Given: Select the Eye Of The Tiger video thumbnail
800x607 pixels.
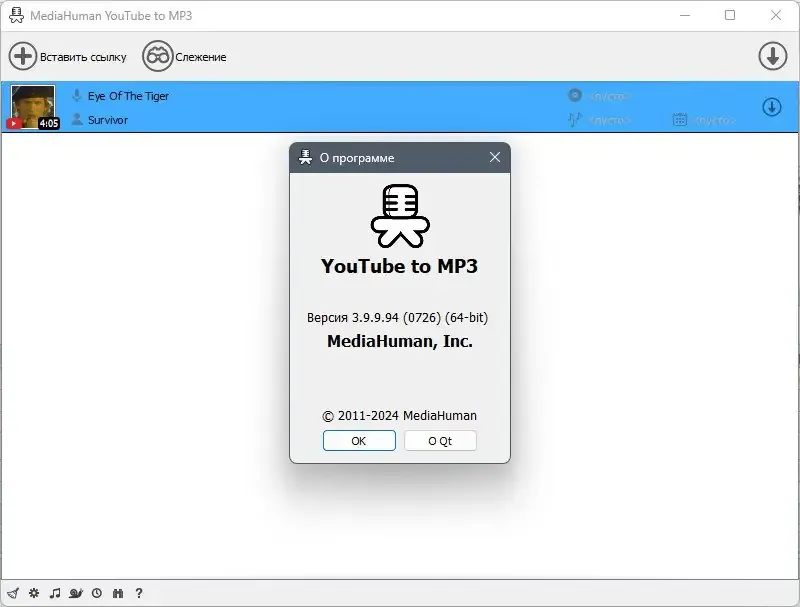Looking at the screenshot, I should click(x=33, y=107).
